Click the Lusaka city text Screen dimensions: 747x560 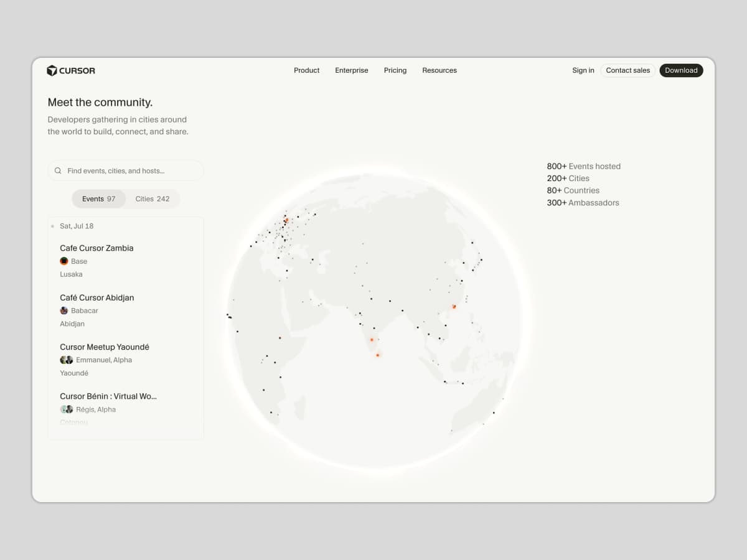coord(71,274)
